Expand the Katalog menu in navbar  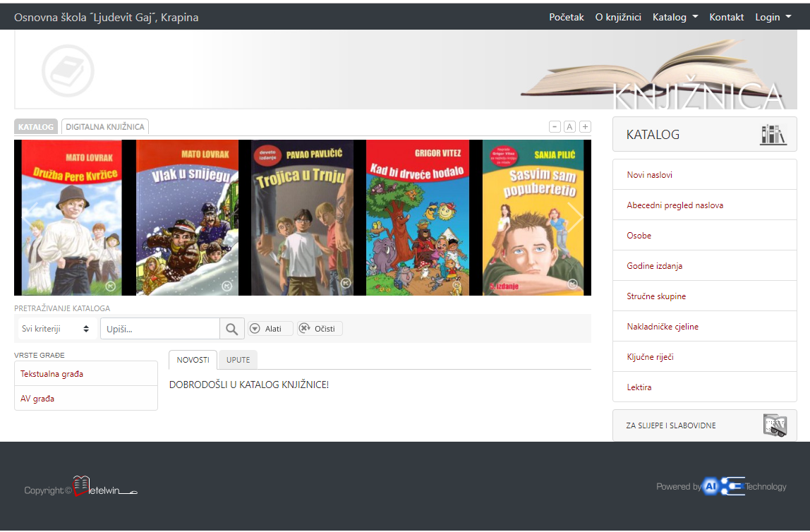tap(675, 17)
